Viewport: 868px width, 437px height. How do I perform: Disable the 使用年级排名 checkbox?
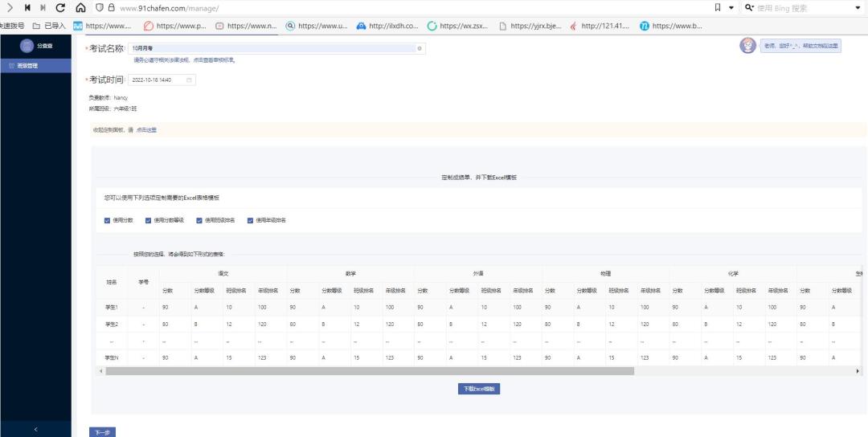pyautogui.click(x=251, y=220)
